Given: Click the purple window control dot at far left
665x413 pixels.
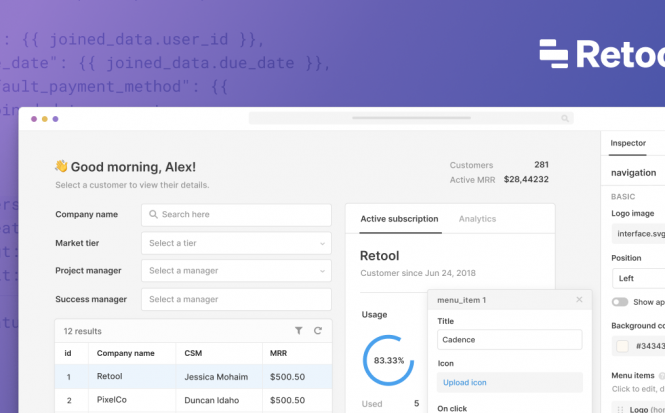Looking at the screenshot, I should [34, 119].
